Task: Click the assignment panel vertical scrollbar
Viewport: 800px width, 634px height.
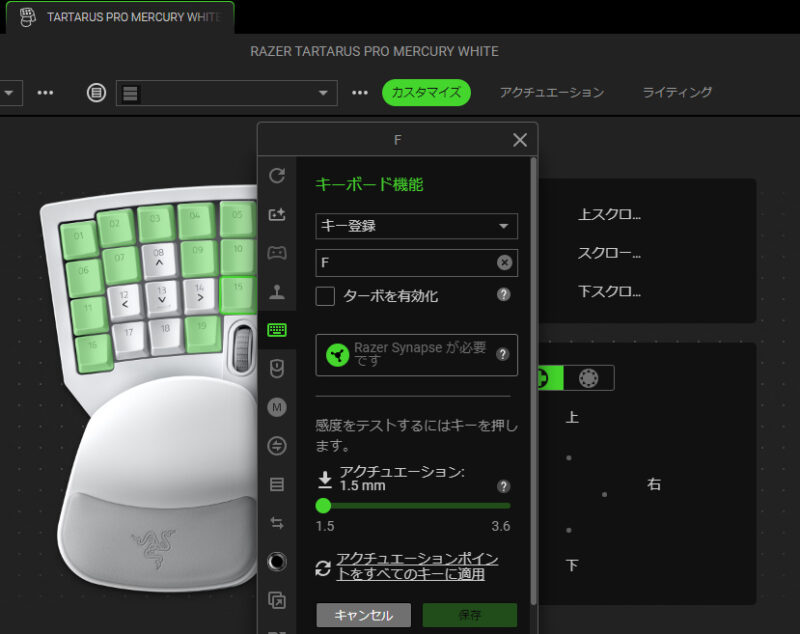Action: (534, 383)
